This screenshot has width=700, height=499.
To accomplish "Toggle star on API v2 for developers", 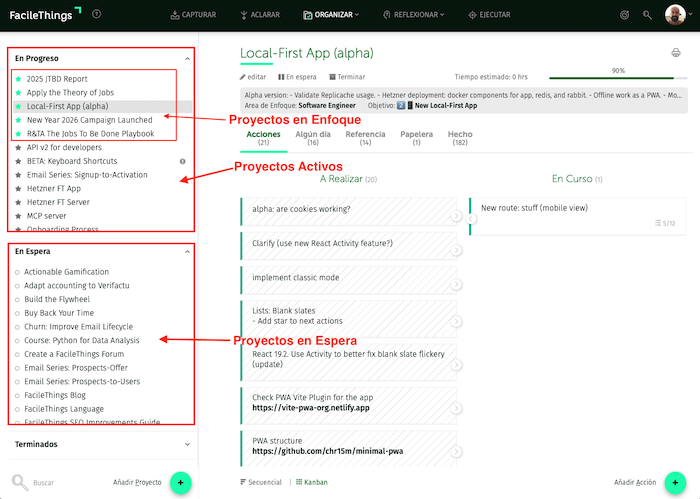I will coord(18,147).
